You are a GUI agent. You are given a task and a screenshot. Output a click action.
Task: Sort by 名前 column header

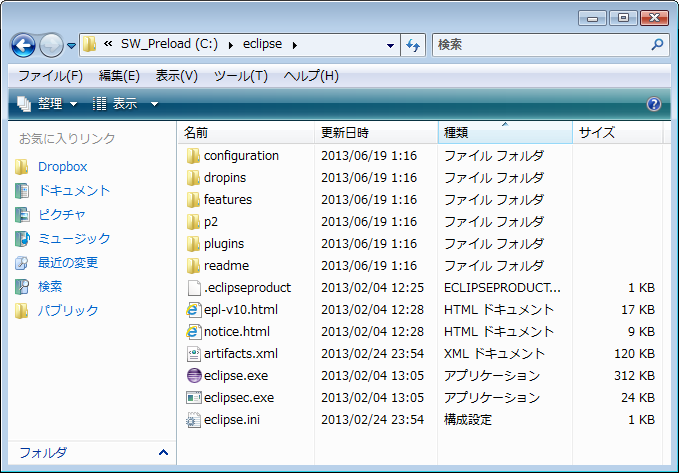[x=246, y=133]
